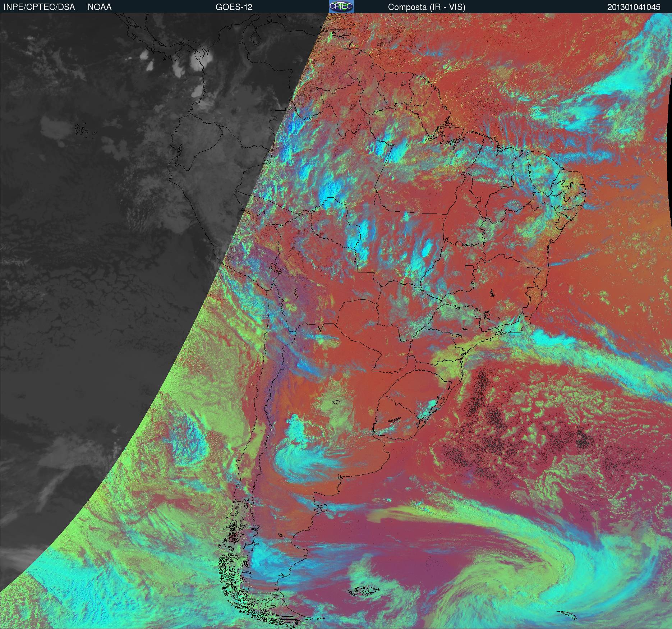Click the INPE/CPTEC/DSA header text
The image size is (672, 629).
[39, 7]
